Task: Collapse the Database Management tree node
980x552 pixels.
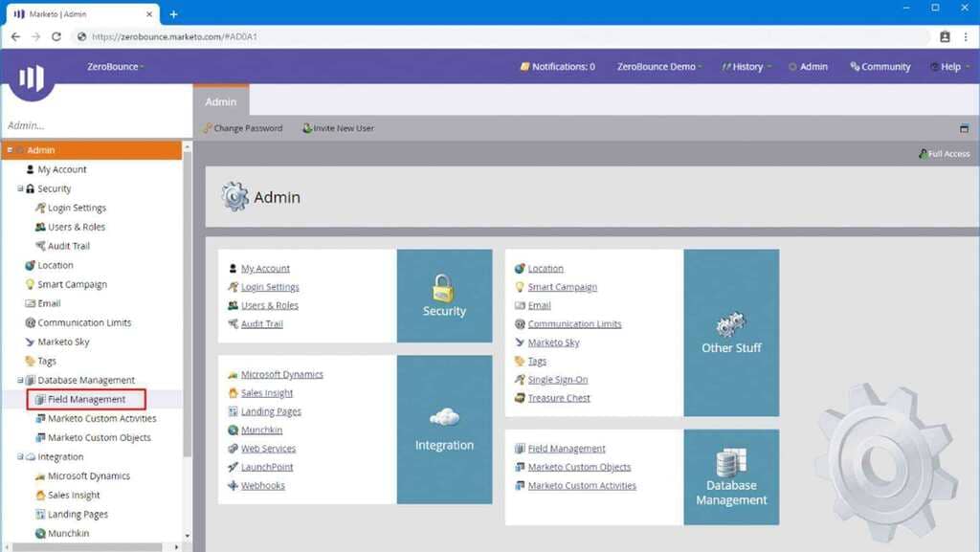Action: point(20,380)
